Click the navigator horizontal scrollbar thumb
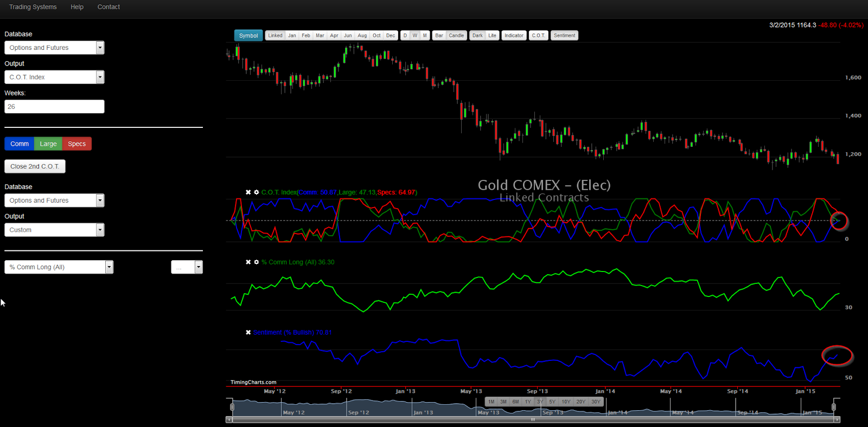The image size is (868, 427). pos(533,419)
